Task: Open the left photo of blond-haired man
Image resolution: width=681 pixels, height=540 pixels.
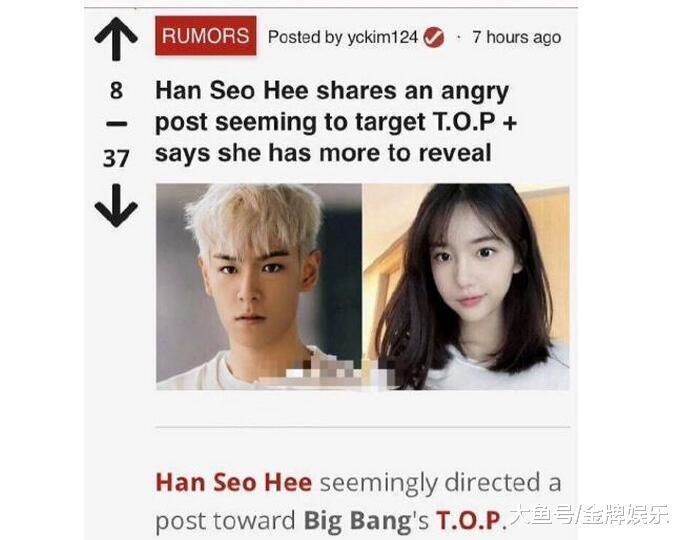Action: [259, 286]
